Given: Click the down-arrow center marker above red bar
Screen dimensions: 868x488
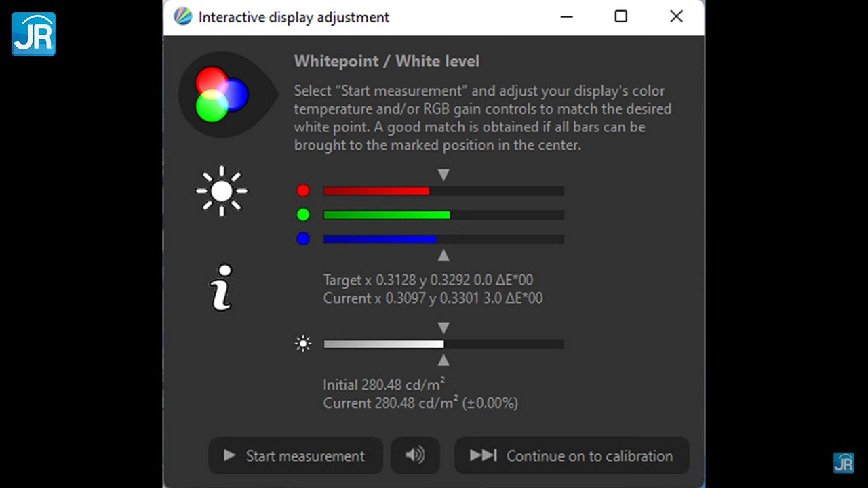Looking at the screenshot, I should click(443, 175).
